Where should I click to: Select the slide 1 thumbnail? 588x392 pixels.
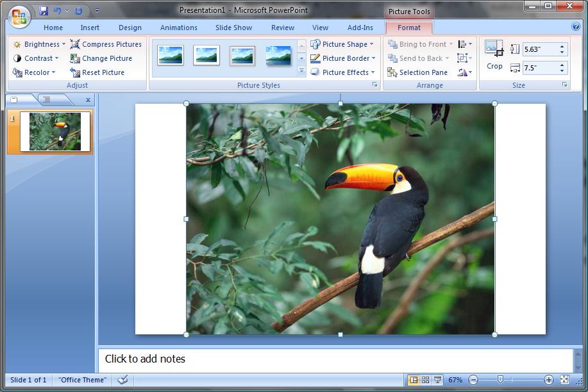pyautogui.click(x=55, y=131)
